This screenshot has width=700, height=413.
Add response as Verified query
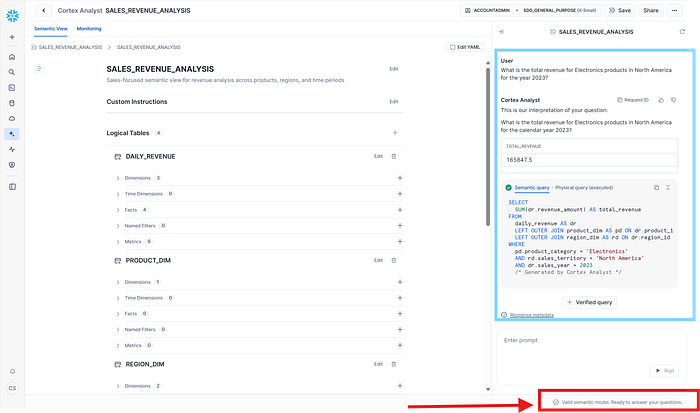click(589, 302)
